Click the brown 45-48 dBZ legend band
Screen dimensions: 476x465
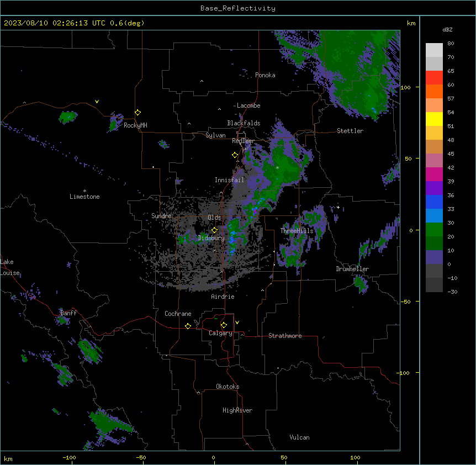click(x=434, y=146)
